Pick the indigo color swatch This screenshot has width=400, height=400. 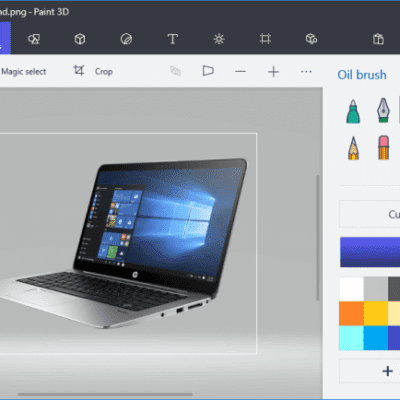tap(394, 338)
